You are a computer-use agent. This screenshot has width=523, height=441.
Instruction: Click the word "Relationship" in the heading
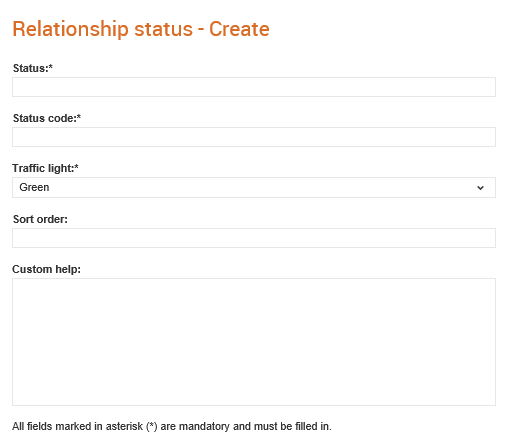pyautogui.click(x=70, y=30)
